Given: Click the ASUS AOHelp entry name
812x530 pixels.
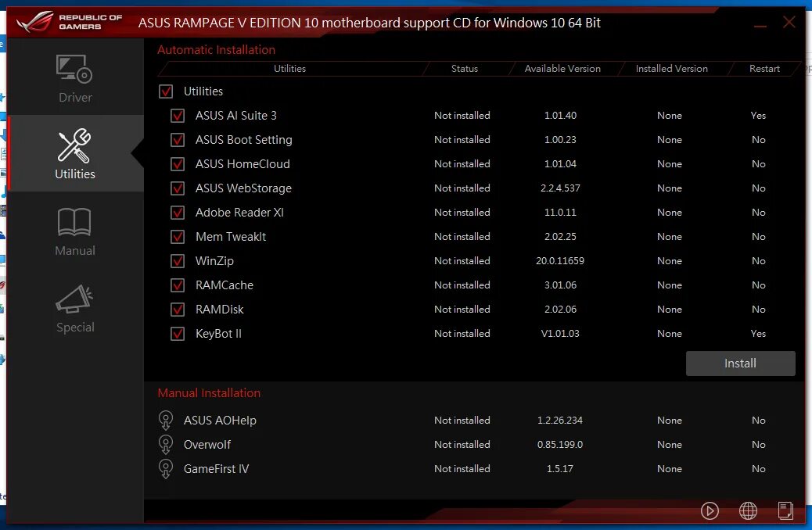Looking at the screenshot, I should coord(220,421).
